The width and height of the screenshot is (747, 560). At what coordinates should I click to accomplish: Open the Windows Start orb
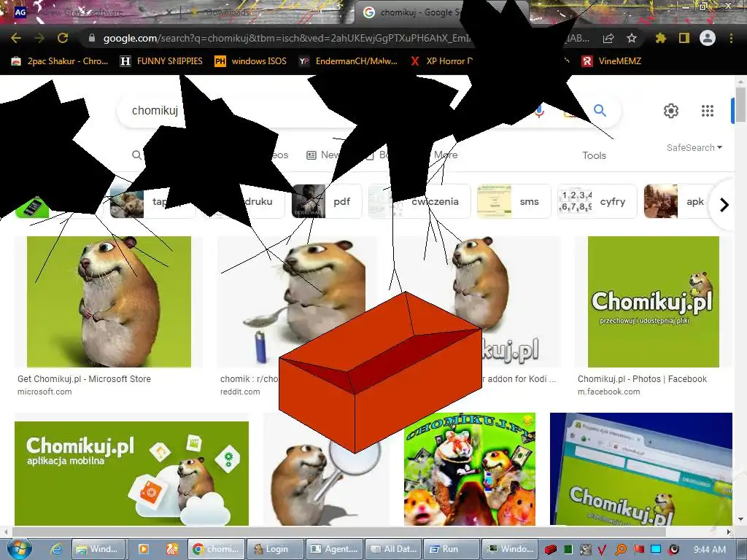pyautogui.click(x=19, y=548)
